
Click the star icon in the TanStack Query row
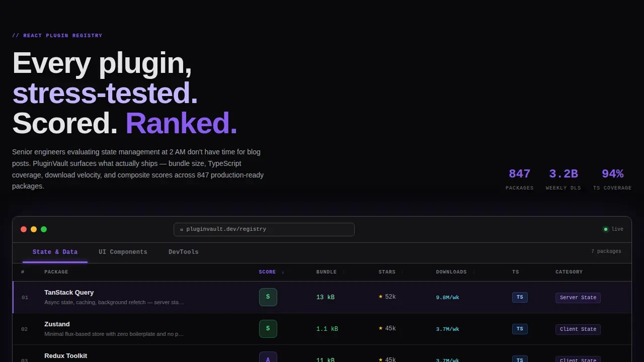[381, 297]
